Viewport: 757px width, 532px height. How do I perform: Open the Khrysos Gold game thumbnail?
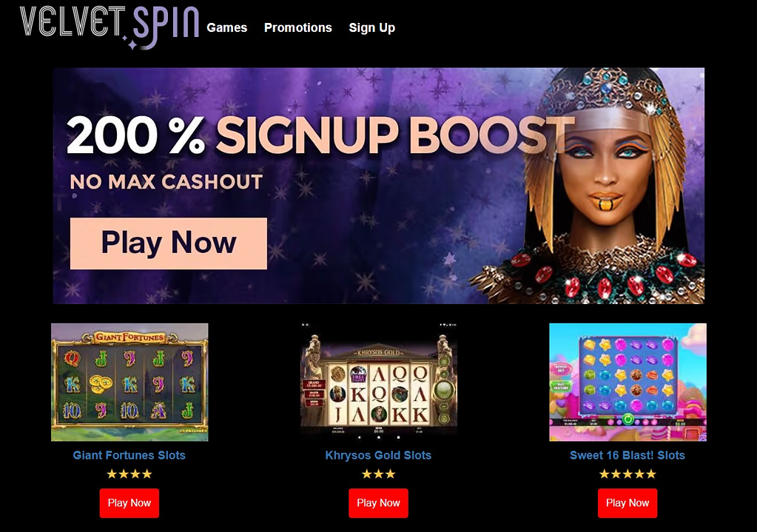(379, 382)
